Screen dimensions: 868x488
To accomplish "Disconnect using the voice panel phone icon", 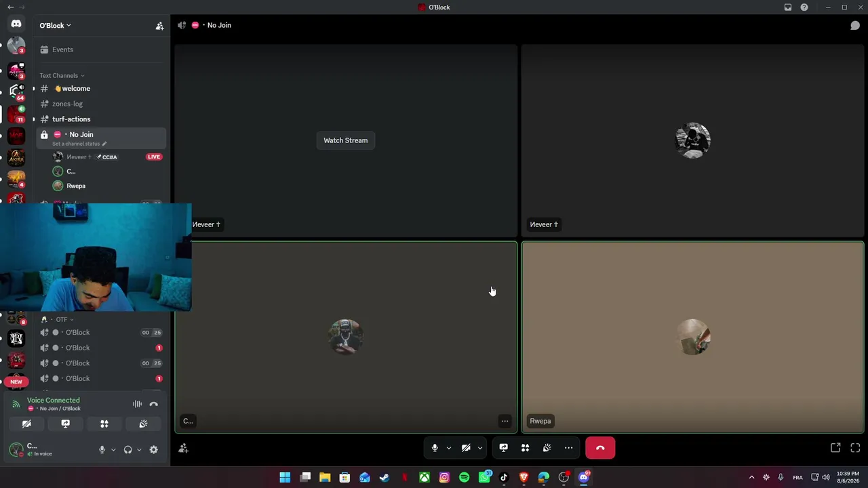I will [154, 404].
